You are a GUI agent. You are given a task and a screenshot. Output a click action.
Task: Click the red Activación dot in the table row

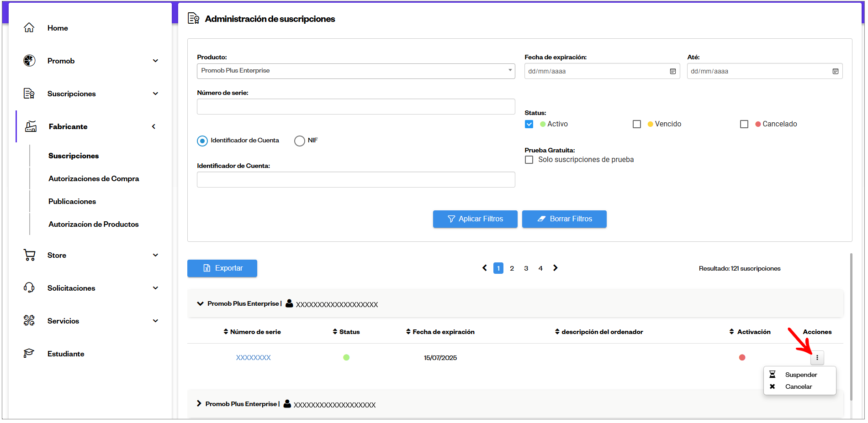(742, 357)
